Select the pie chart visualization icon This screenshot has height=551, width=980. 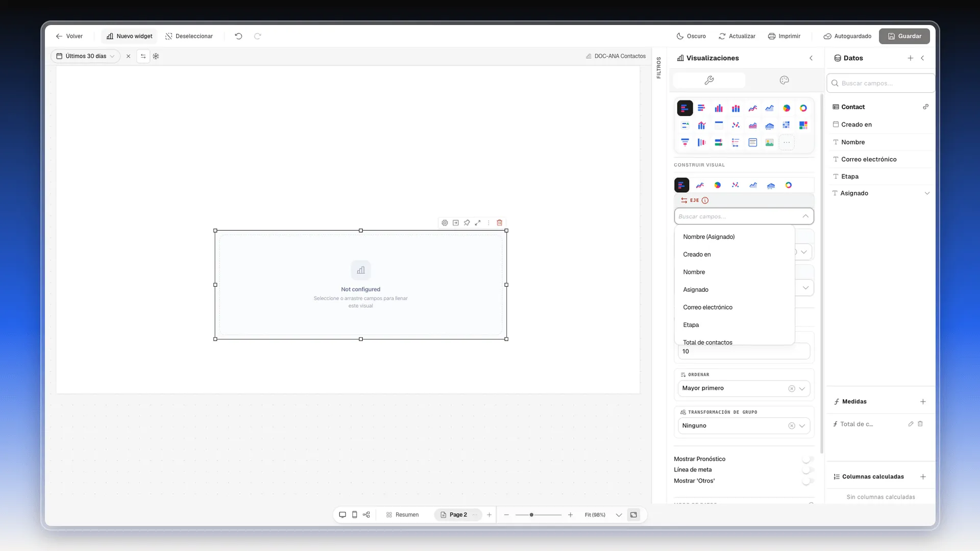(786, 108)
